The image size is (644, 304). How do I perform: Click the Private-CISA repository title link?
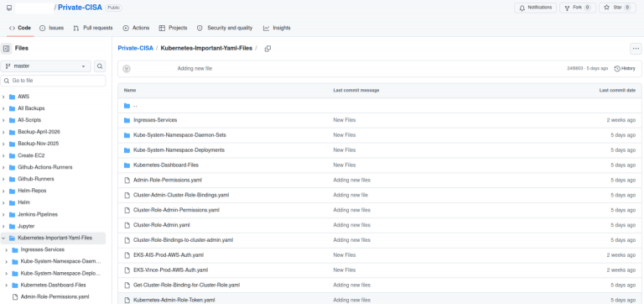pos(80,8)
